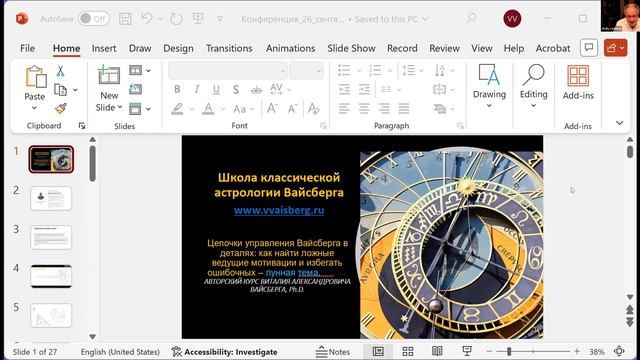The image size is (640, 360).
Task: Click the Redo icon
Action: point(176,19)
